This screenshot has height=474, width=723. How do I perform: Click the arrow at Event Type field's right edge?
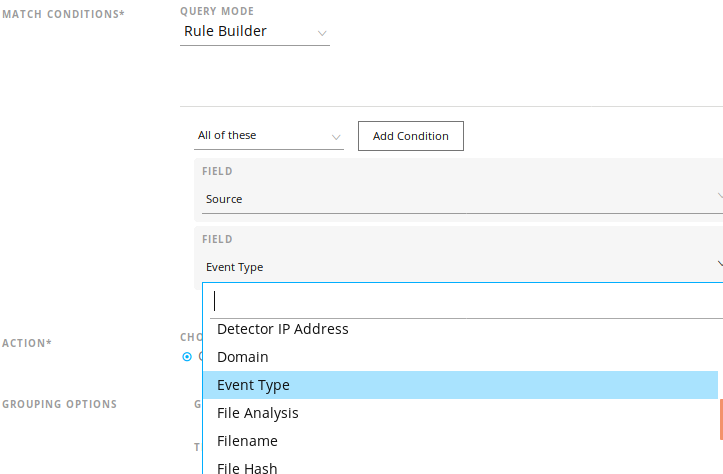pos(719,265)
